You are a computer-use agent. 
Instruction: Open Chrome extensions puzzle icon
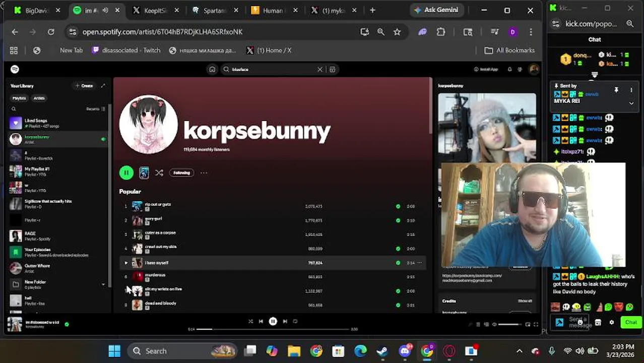click(x=441, y=32)
